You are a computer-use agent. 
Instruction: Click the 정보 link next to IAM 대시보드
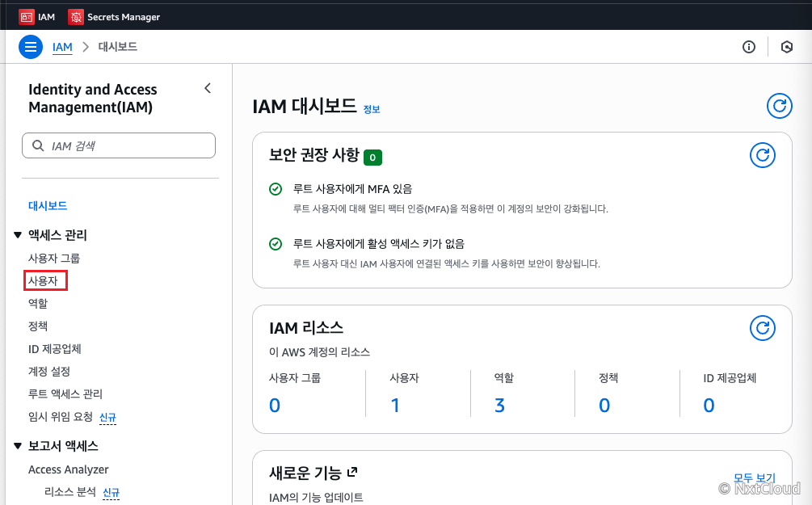point(372,109)
